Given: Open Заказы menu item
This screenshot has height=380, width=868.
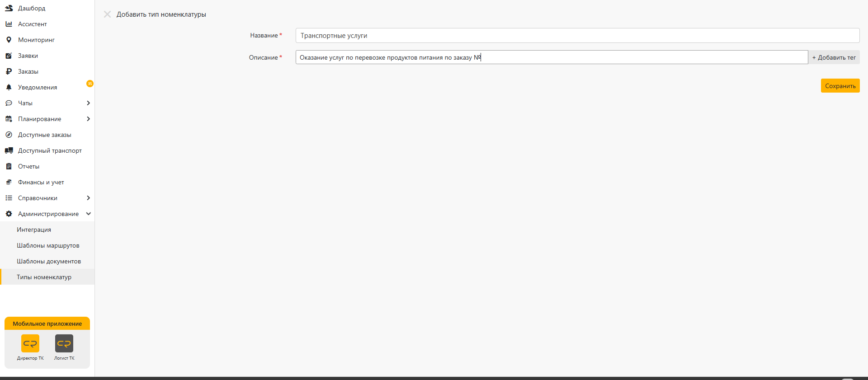Looking at the screenshot, I should click(x=47, y=71).
